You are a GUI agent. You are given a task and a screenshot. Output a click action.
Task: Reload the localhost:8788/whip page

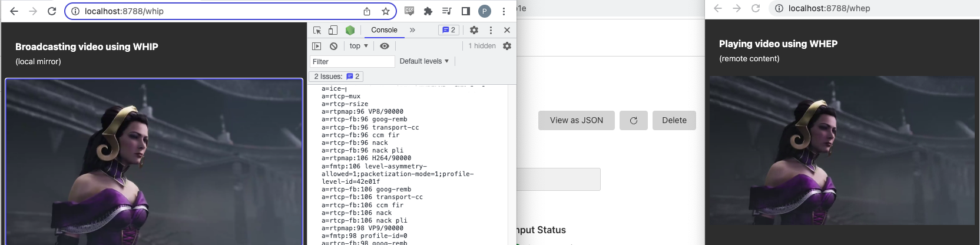click(52, 11)
